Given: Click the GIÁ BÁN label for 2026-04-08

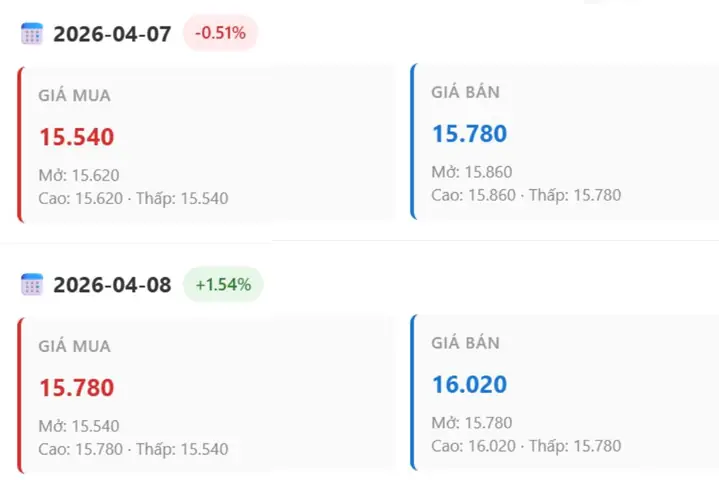Looking at the screenshot, I should [x=465, y=343].
